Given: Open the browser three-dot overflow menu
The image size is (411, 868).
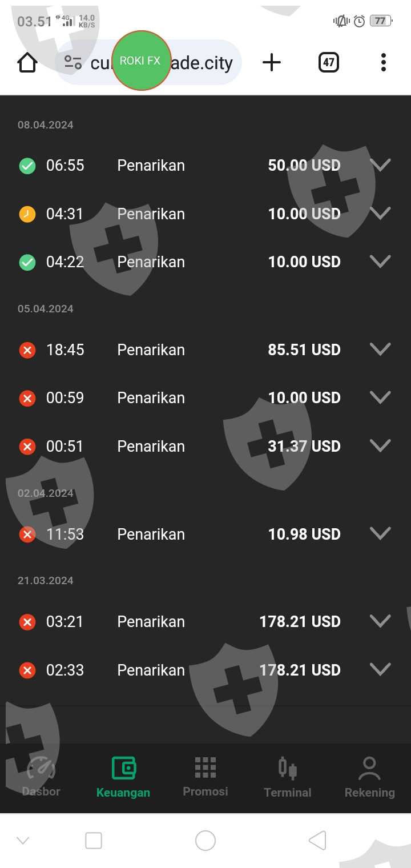Looking at the screenshot, I should point(383,62).
